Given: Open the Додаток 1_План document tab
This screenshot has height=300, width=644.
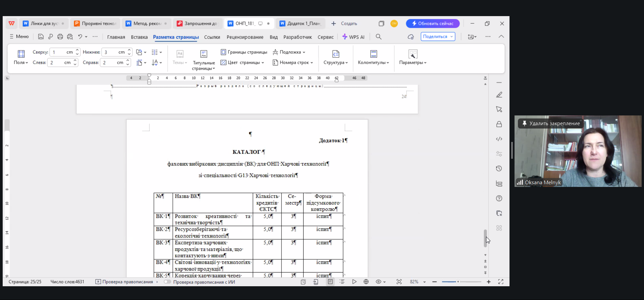Looking at the screenshot, I should (301, 23).
